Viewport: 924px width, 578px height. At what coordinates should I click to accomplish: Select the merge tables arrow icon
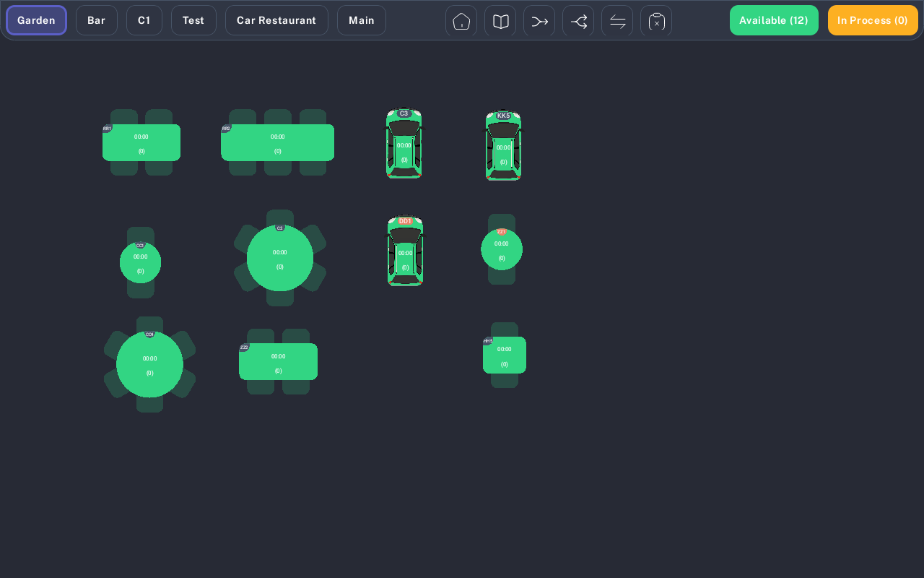[x=539, y=21]
